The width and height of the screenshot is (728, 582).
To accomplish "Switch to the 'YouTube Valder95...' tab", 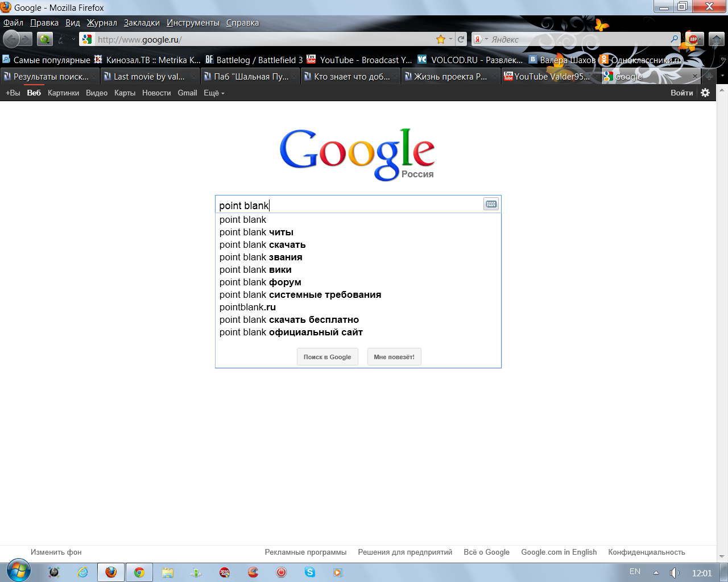I will pyautogui.click(x=551, y=76).
